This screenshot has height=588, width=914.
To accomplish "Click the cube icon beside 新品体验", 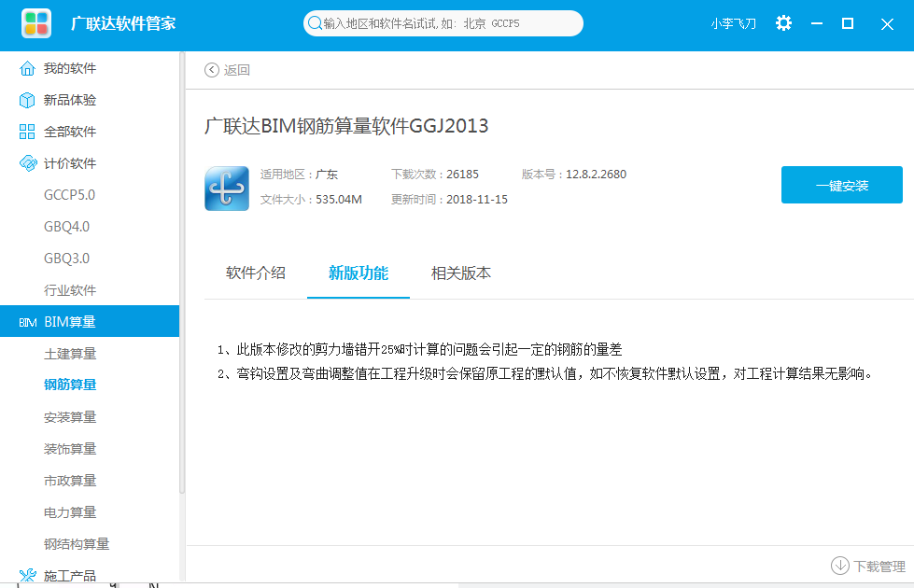I will [27, 100].
